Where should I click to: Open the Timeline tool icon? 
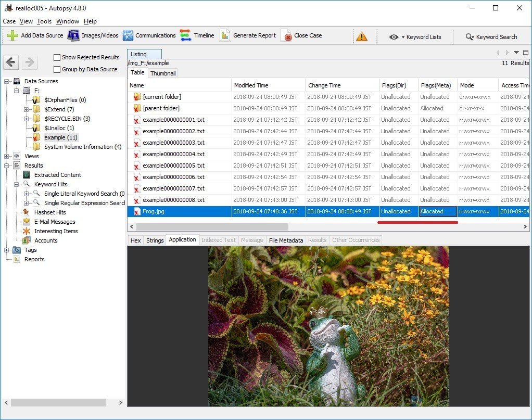point(186,35)
